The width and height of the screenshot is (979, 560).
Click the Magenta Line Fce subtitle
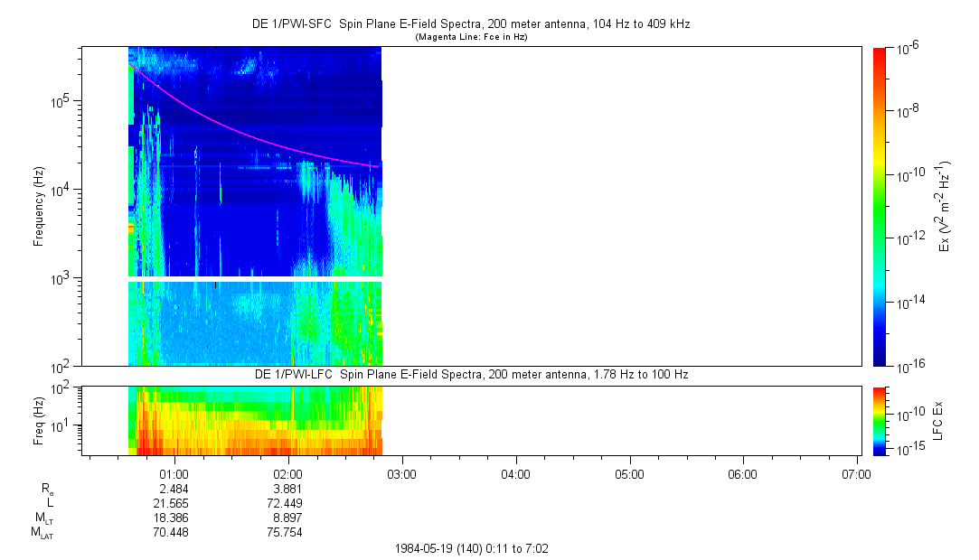coord(471,37)
